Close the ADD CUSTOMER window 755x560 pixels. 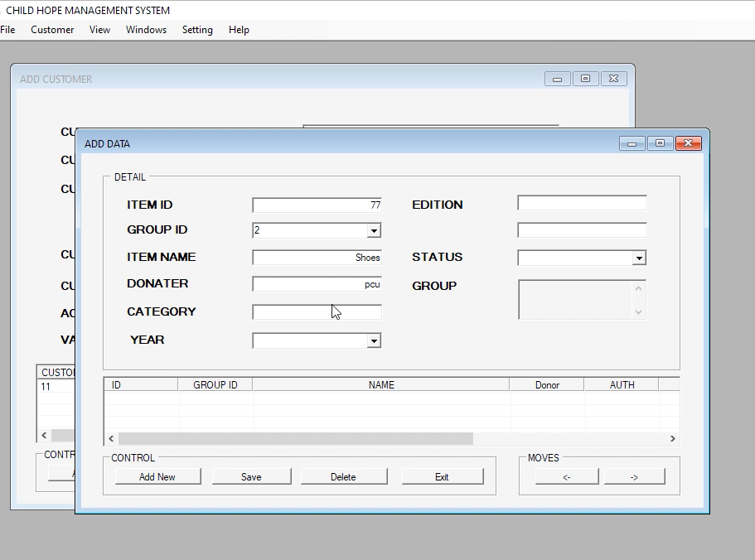point(614,79)
